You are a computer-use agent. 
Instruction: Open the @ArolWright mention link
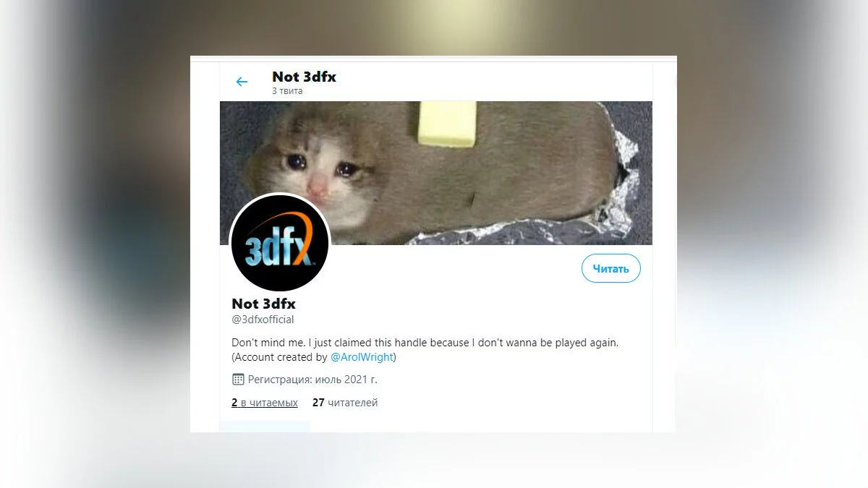click(x=363, y=357)
